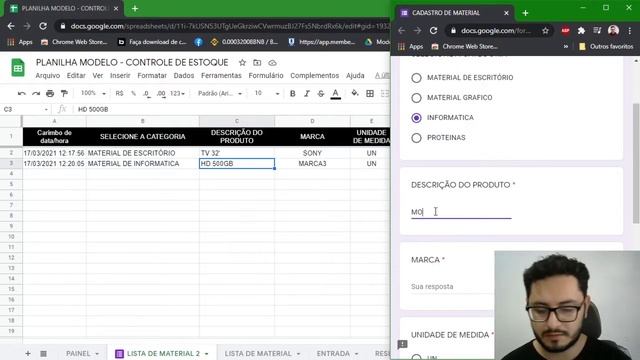Add a new sheet

pyautogui.click(x=28, y=353)
